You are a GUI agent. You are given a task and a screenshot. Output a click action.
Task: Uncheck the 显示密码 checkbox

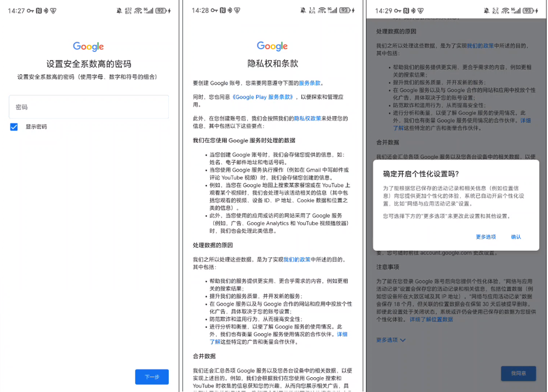14,127
